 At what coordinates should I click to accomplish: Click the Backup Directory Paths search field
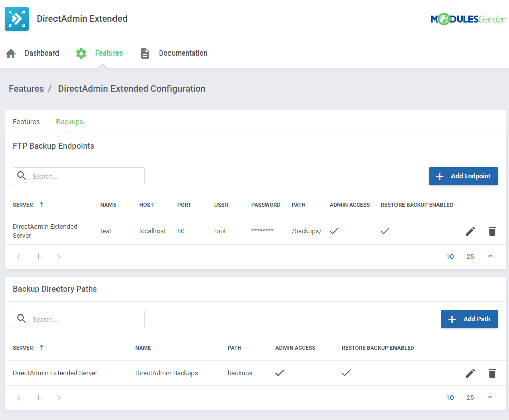[x=79, y=319]
